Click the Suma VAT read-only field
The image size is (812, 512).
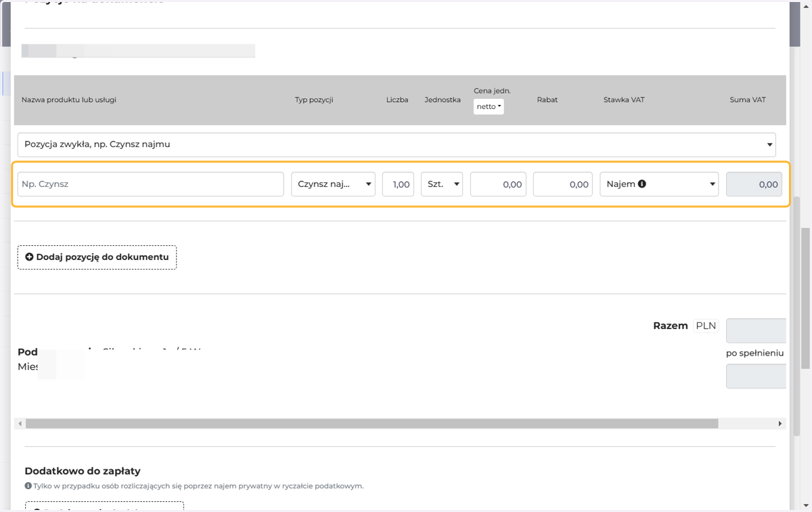(754, 184)
